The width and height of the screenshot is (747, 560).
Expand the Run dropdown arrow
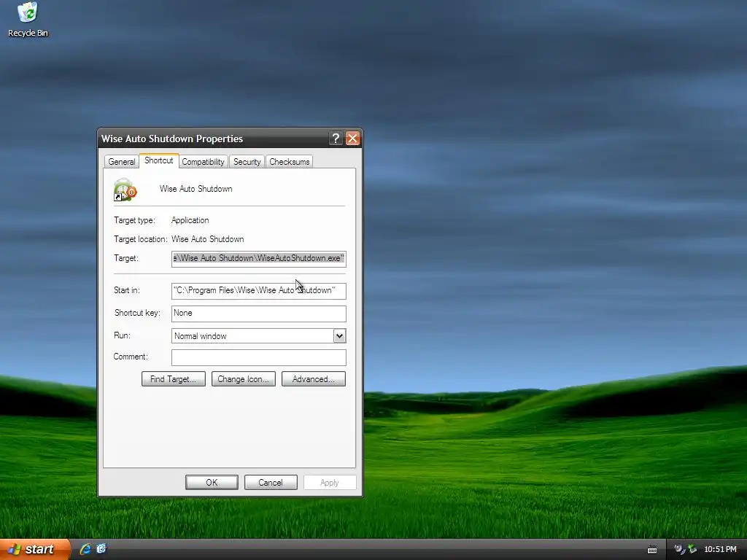[x=339, y=335]
